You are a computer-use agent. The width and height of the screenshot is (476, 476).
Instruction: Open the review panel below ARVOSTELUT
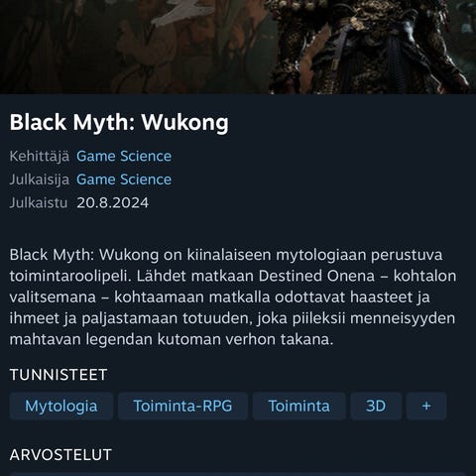click(238, 474)
